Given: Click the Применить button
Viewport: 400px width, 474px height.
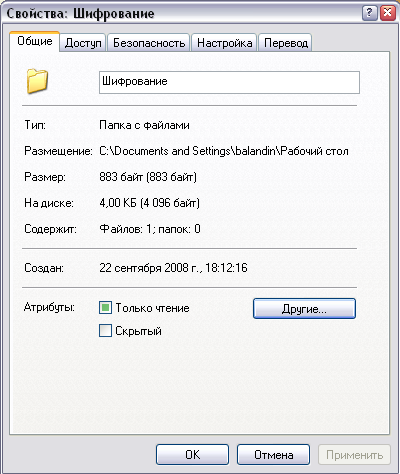Looking at the screenshot, I should coord(354,455).
